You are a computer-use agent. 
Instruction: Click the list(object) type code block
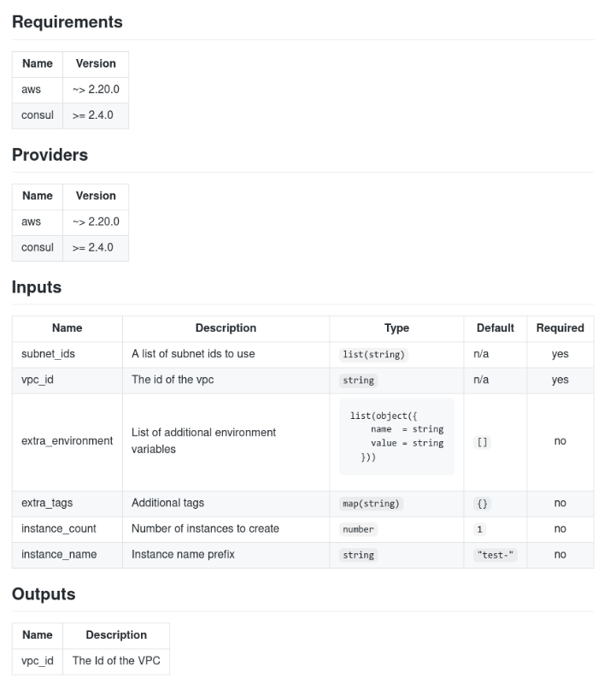[x=396, y=437]
